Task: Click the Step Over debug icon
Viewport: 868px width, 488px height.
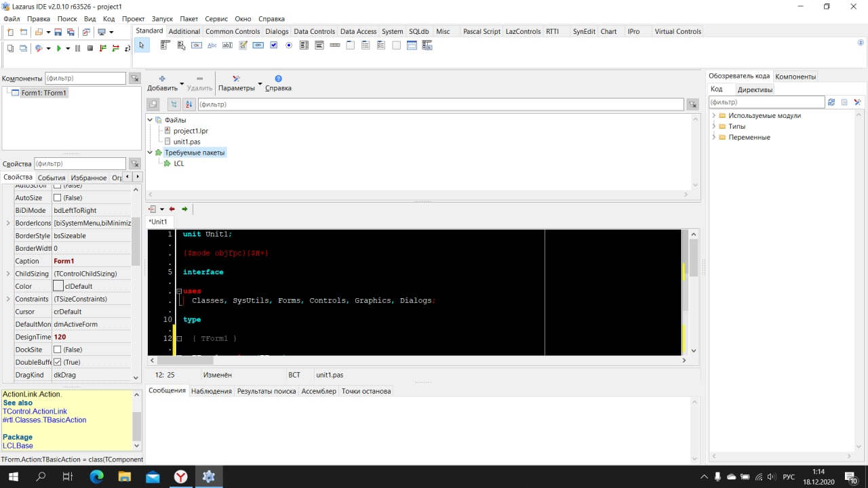Action: 115,48
